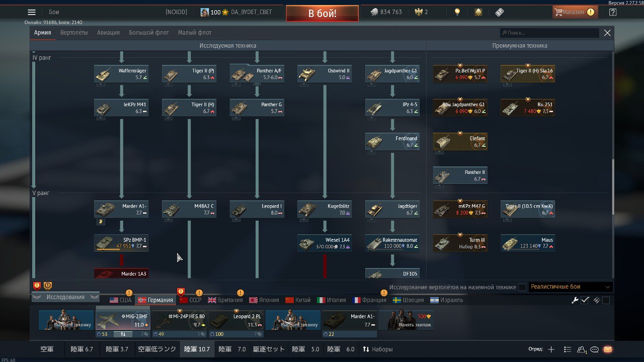Select Wiesel 1A4 vehicle card

325,243
